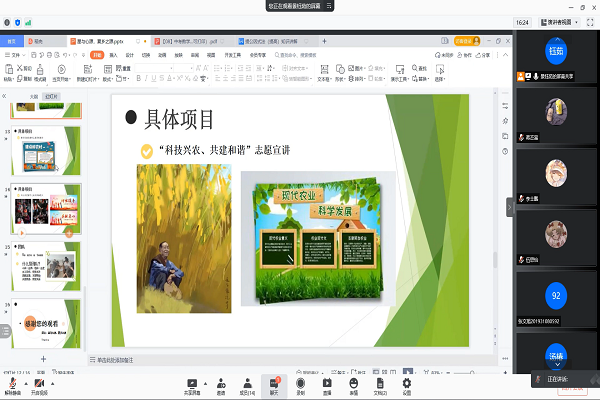Switch to the Design ribbon tab
Screen dimensions: 600x400
click(130, 55)
